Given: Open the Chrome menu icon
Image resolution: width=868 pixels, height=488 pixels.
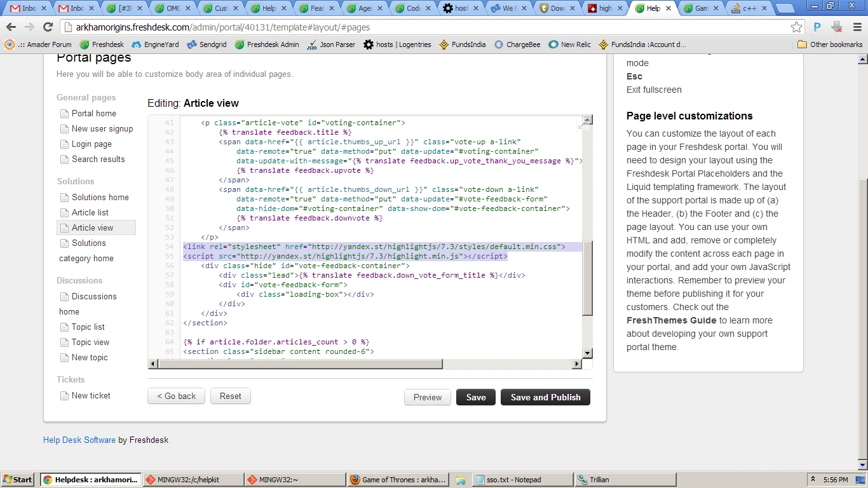Looking at the screenshot, I should click(x=857, y=27).
